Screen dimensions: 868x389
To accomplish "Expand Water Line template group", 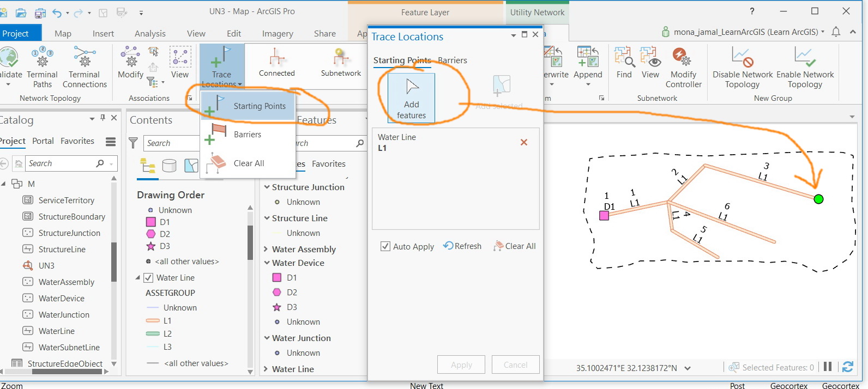I will coord(266,369).
